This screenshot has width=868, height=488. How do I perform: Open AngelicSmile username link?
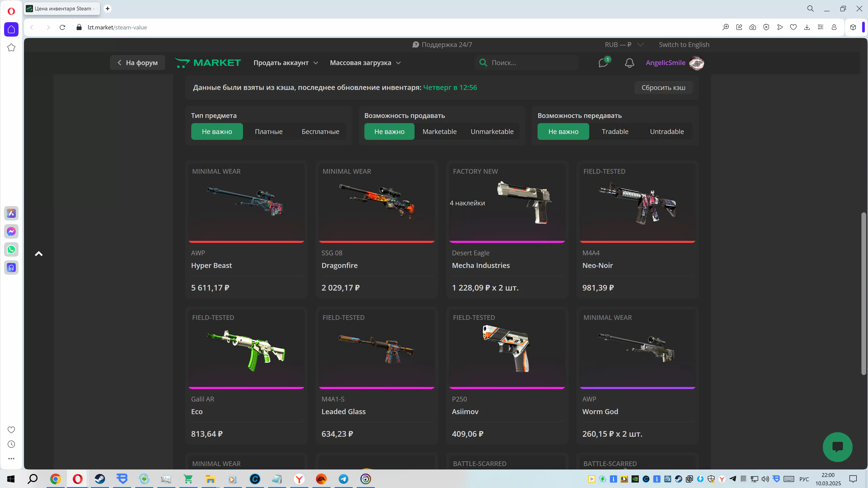pos(665,63)
